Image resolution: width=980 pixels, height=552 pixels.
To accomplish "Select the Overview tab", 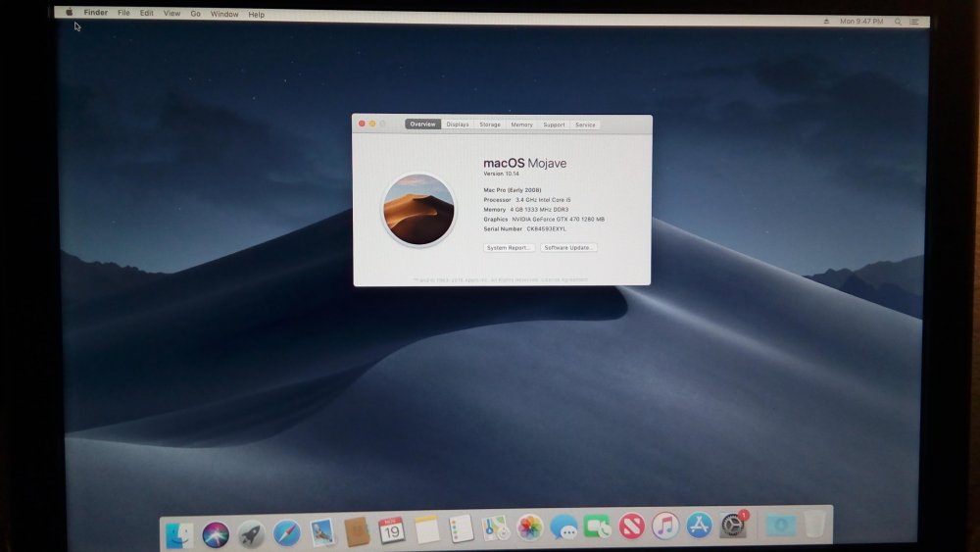I will pos(422,124).
